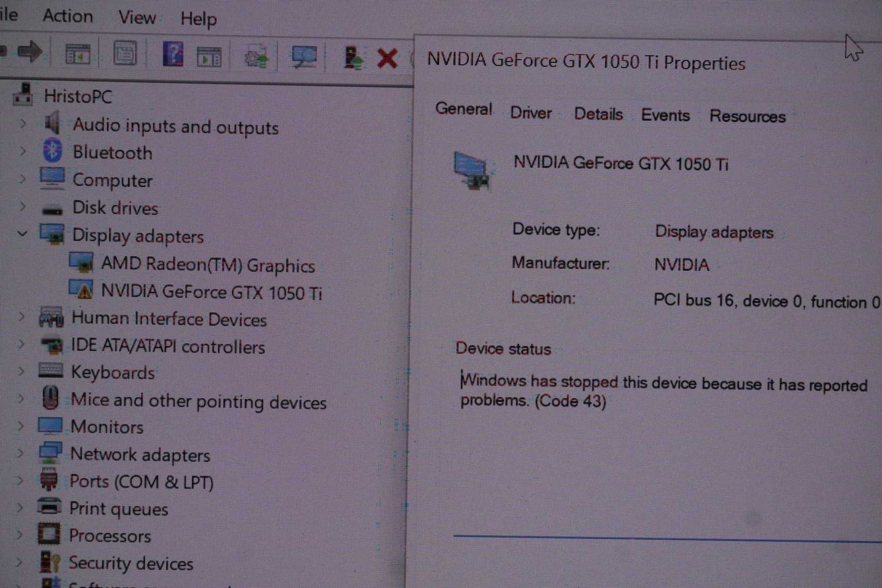This screenshot has width=882, height=588.
Task: Click the display adapter icon in Properties dialog
Action: click(471, 171)
